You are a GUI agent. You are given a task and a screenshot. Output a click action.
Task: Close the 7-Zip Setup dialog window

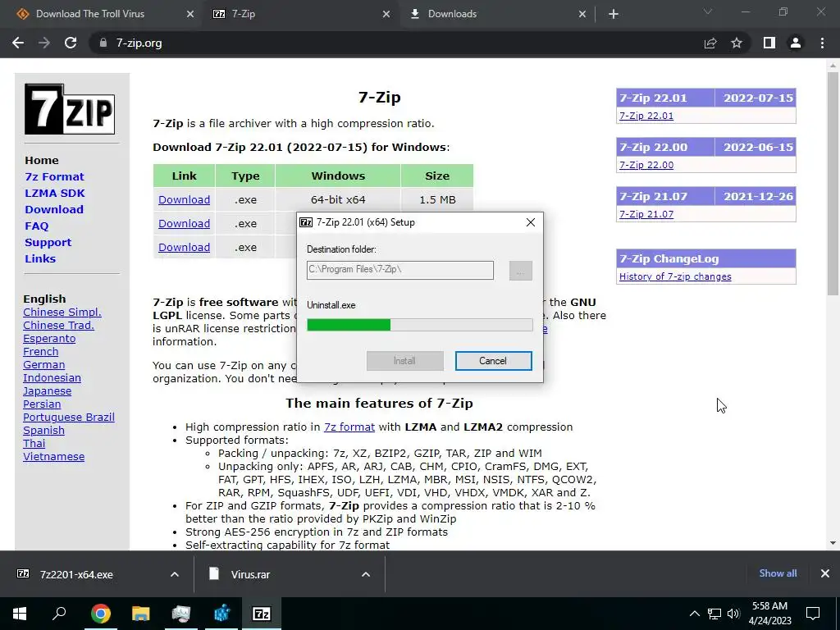[x=531, y=222]
